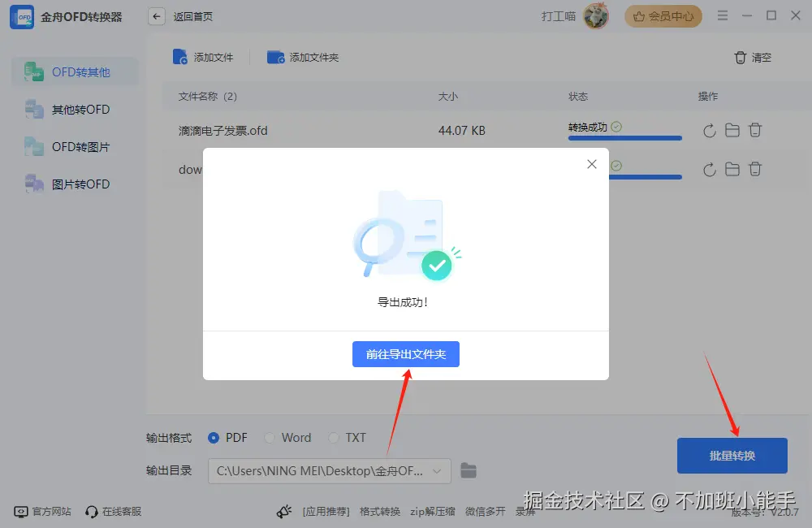Reconvert the second file with refresh icon
This screenshot has width=812, height=528.
pyautogui.click(x=710, y=169)
